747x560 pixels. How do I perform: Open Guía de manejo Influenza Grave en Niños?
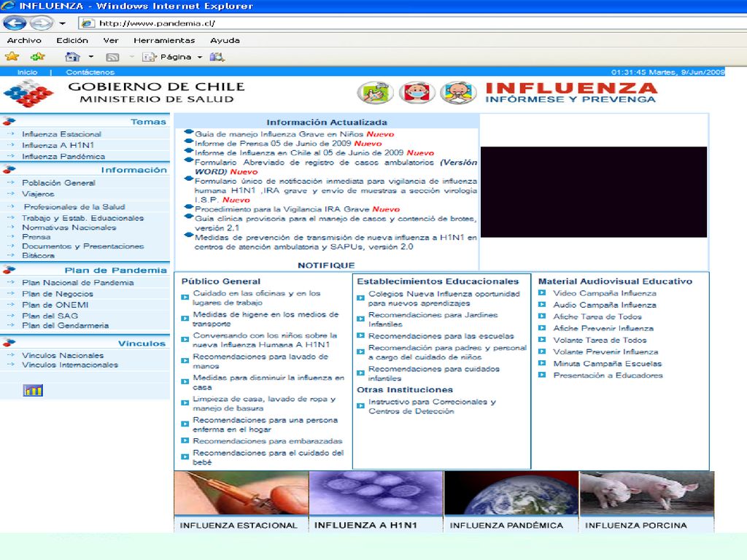279,134
